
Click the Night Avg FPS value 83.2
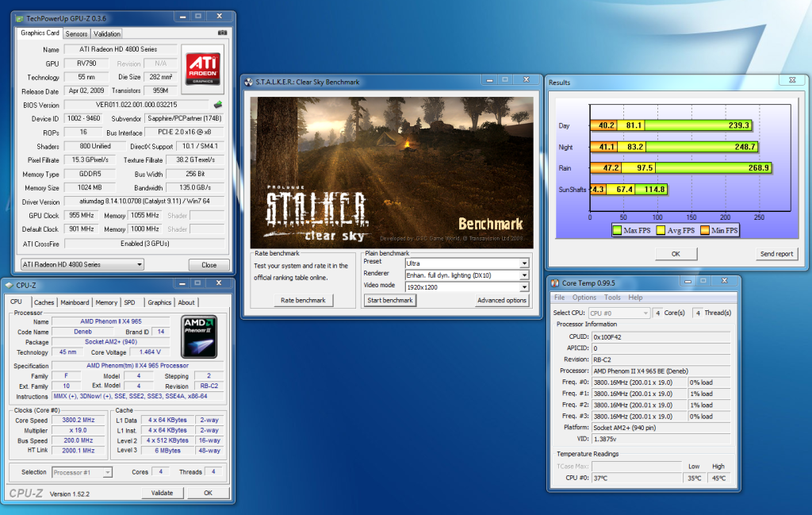pyautogui.click(x=635, y=147)
